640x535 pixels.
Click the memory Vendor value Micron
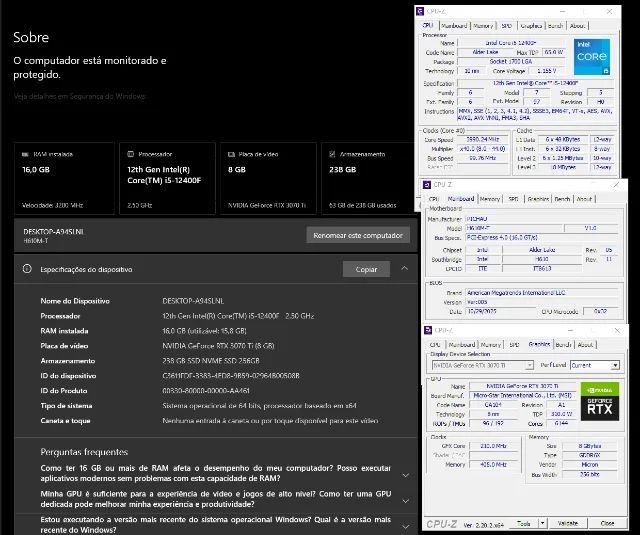tap(590, 465)
